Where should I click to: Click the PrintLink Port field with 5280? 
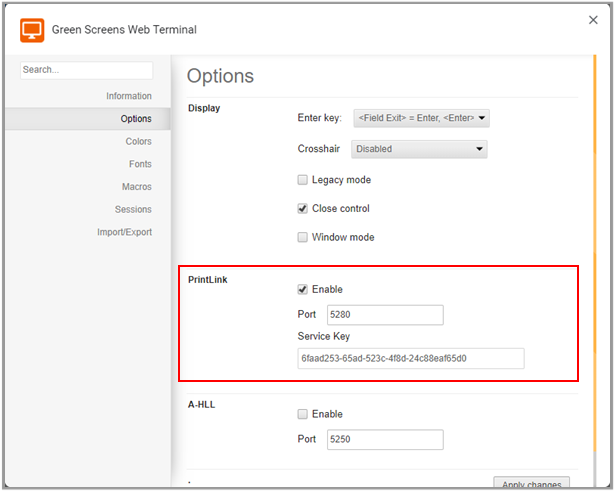pos(385,315)
